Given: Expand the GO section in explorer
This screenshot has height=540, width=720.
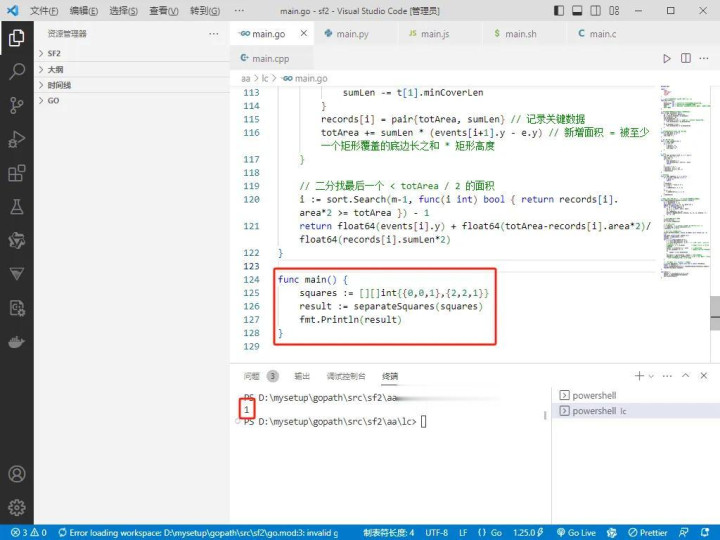Looking at the screenshot, I should click(x=53, y=101).
